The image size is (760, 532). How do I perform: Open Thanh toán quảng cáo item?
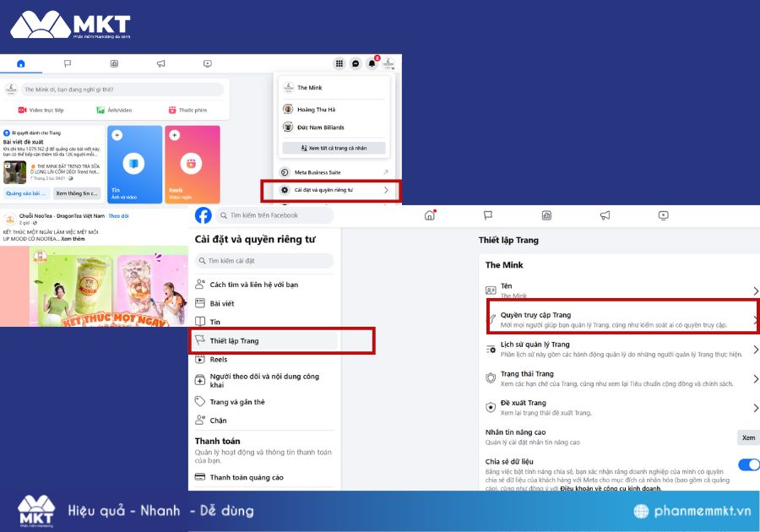pyautogui.click(x=264, y=477)
